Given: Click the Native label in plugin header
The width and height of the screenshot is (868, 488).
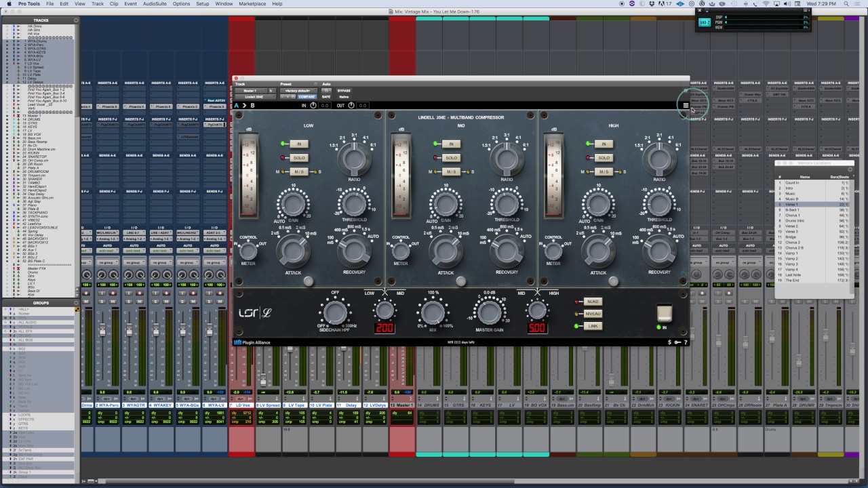Looking at the screenshot, I should [x=344, y=97].
